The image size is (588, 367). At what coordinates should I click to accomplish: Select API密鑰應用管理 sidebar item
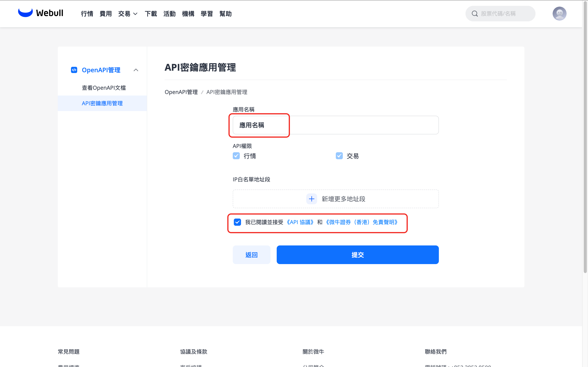tap(102, 103)
